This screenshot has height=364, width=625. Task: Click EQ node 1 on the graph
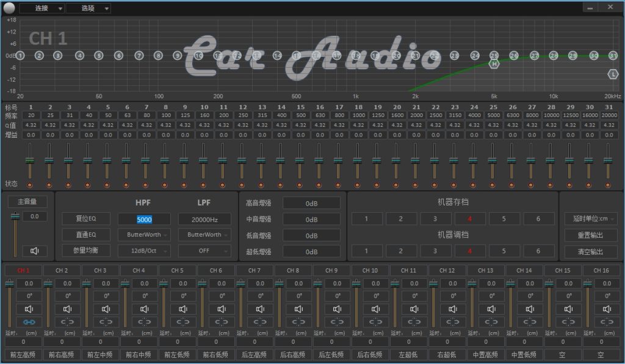[20, 55]
